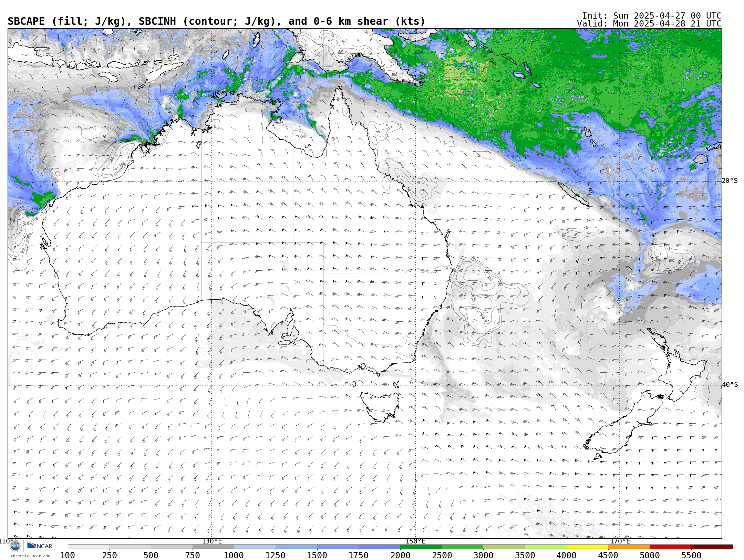Select the Init Sun 2025-04-27 00 UTC text
Viewport: 744px width, 560px height.
click(651, 16)
